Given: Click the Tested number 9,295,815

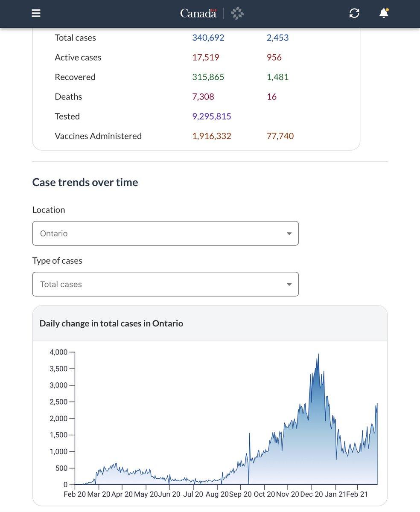Looking at the screenshot, I should [x=211, y=116].
